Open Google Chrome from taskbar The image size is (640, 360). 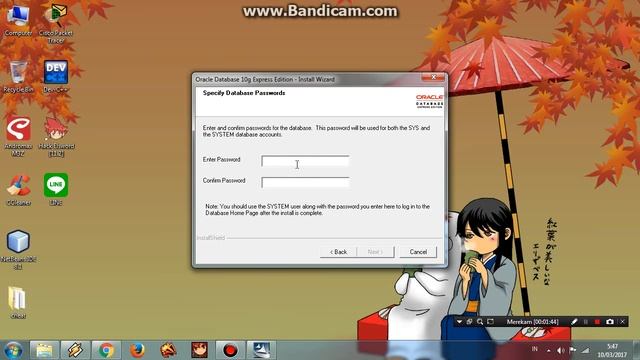point(106,350)
